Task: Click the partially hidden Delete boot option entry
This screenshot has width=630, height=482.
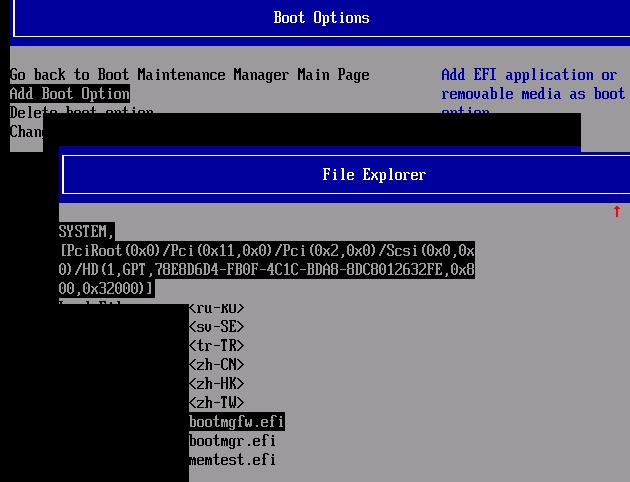Action: [x=80, y=111]
